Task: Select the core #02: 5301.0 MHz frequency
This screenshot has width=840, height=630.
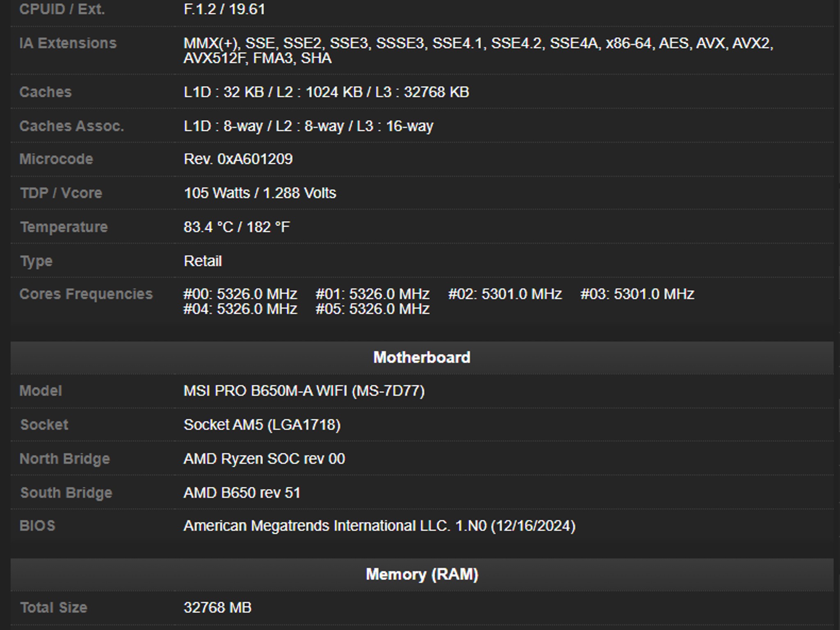Action: coord(505,294)
